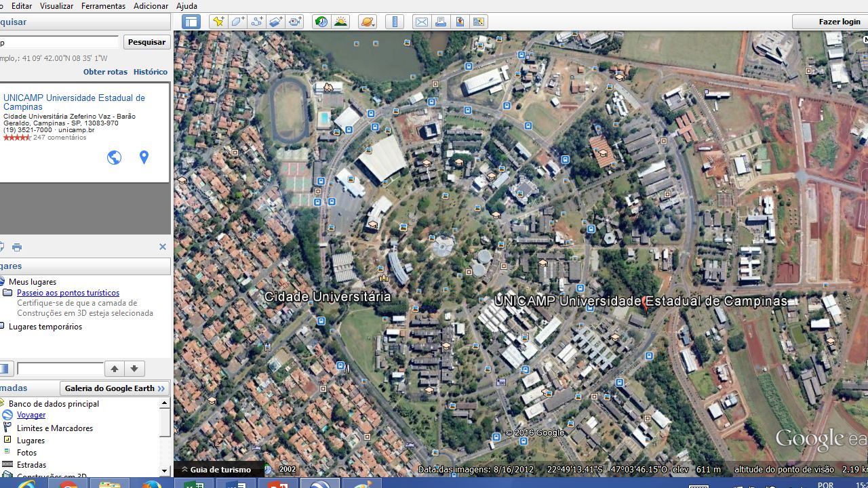Viewport: 868px width, 488px height.
Task: Open the Editar menu
Action: [22, 5]
